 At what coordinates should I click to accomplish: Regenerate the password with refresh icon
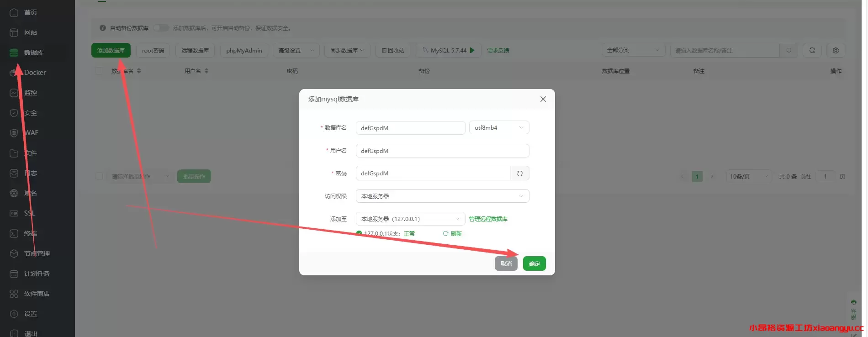tap(520, 174)
